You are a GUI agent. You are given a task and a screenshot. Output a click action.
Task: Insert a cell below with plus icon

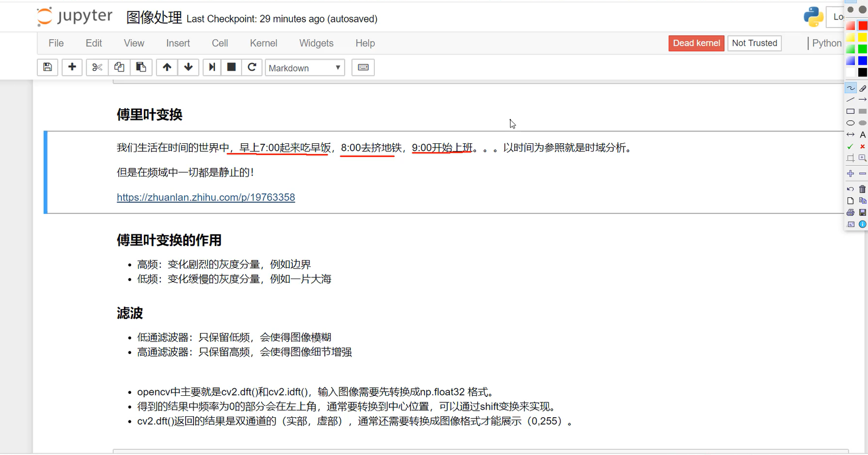click(x=72, y=67)
